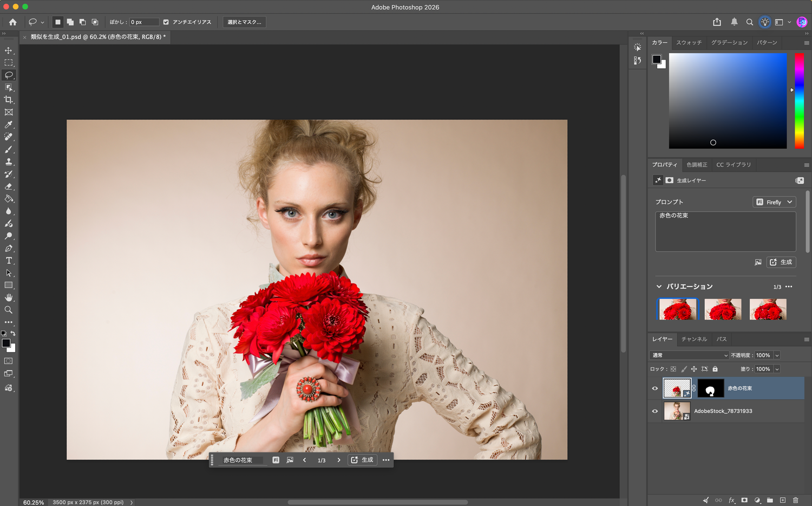Select the Pen tool
Screen dimensions: 812x506
coord(9,249)
